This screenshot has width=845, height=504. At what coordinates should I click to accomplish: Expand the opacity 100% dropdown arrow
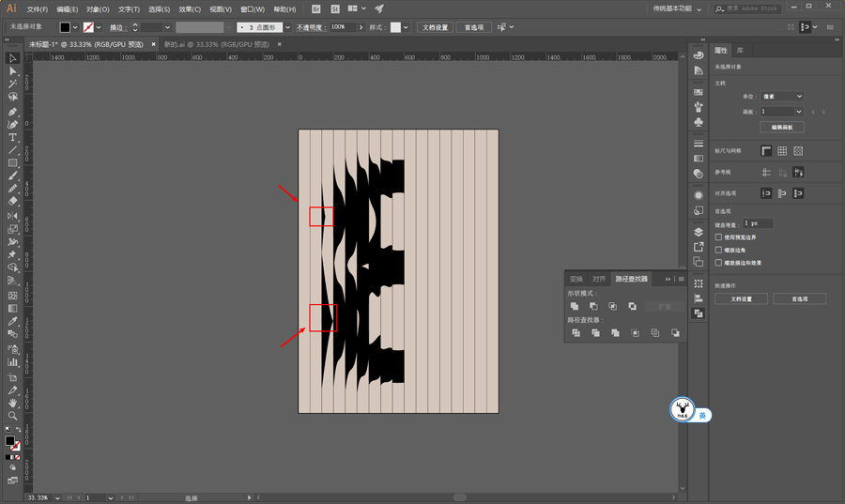click(361, 27)
